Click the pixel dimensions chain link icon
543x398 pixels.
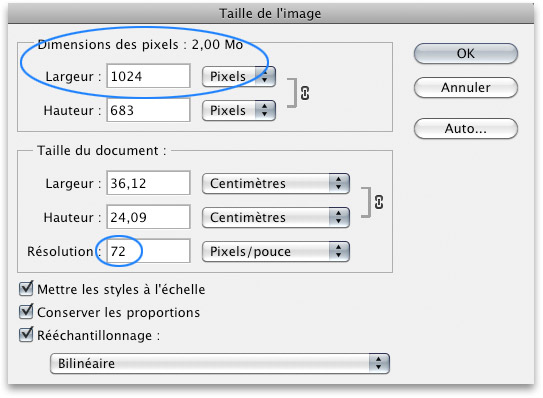pyautogui.click(x=305, y=93)
